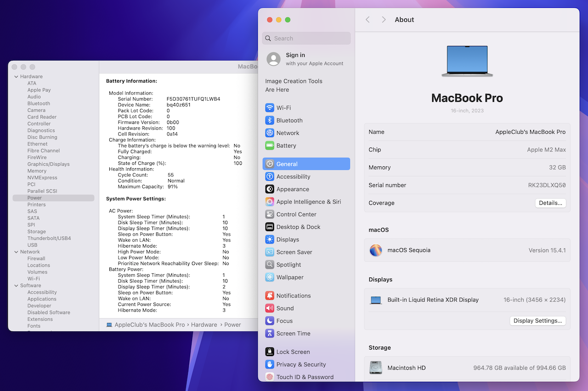588x391 pixels.
Task: Click Hardware in the bottom path bar
Action: click(204, 325)
